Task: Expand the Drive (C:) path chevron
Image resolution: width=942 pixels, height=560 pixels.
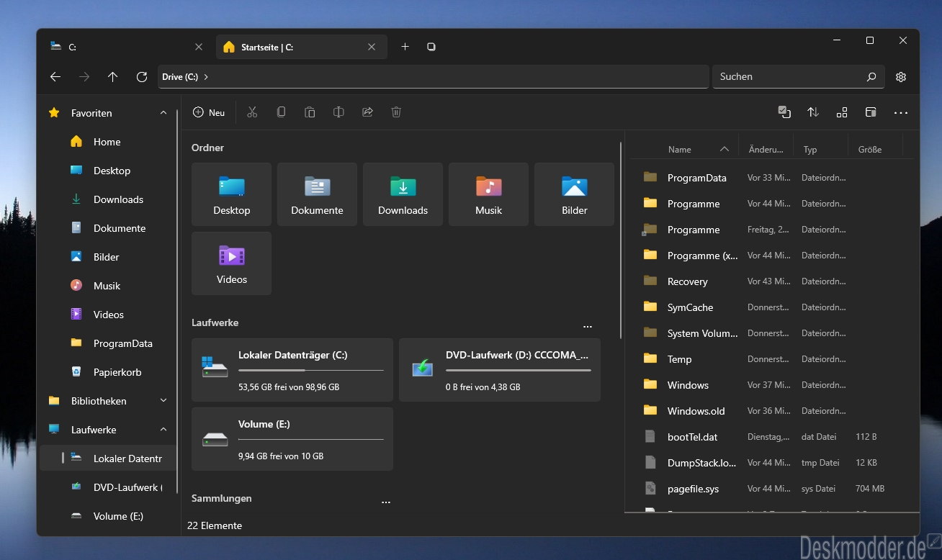Action: pyautogui.click(x=206, y=76)
